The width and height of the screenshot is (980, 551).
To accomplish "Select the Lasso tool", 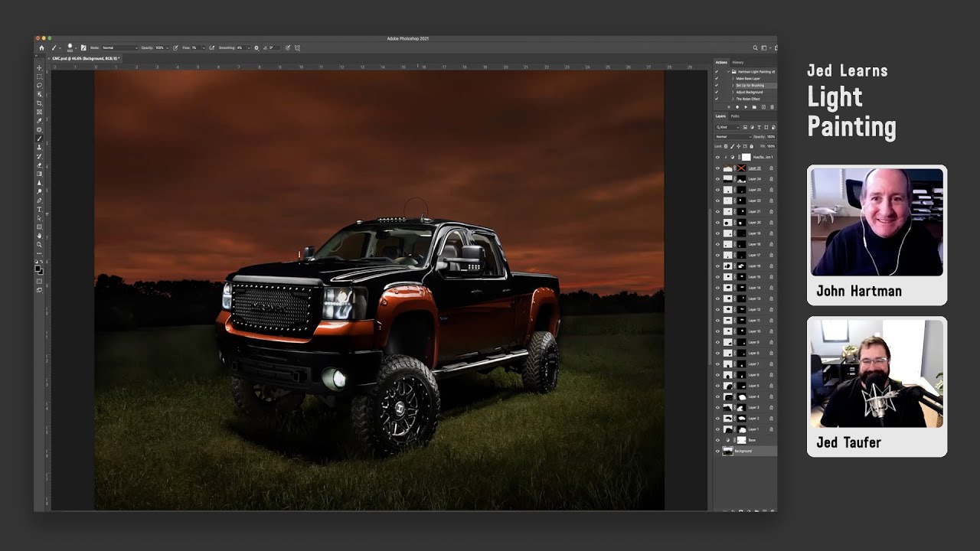I will coord(39,86).
